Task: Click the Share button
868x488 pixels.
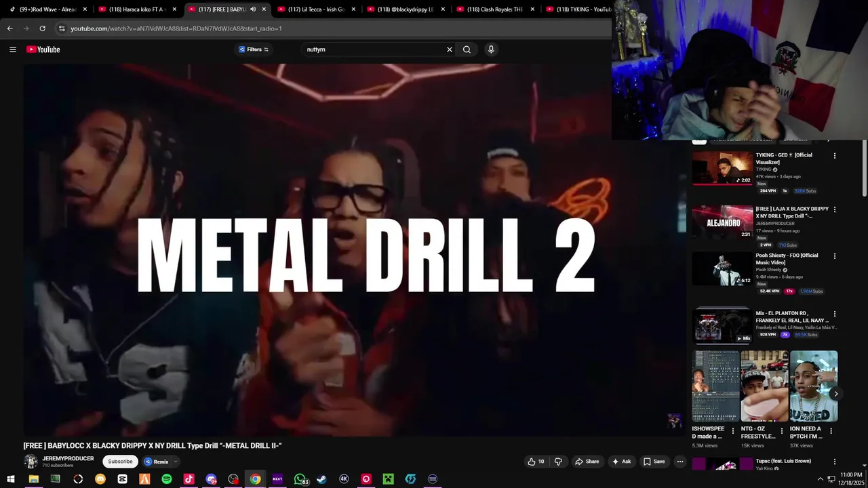Action: point(587,462)
